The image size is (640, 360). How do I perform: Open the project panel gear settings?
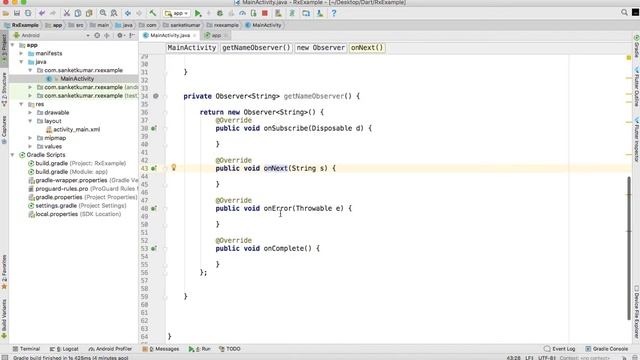(x=120, y=36)
